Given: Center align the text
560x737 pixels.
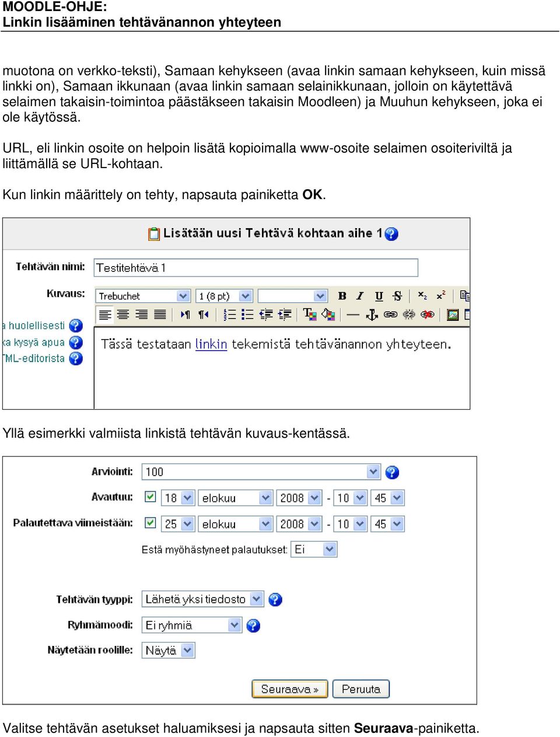Looking at the screenshot, I should pos(123,315).
